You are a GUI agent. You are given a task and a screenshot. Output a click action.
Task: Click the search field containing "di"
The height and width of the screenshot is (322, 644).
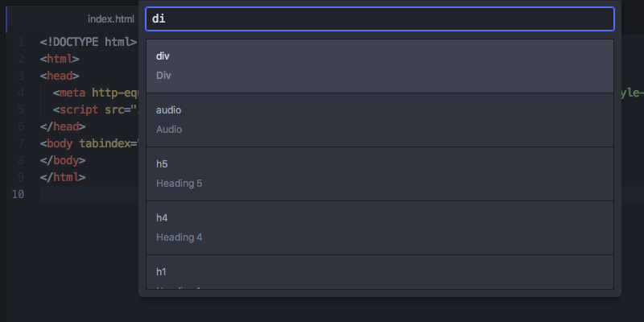coord(379,19)
